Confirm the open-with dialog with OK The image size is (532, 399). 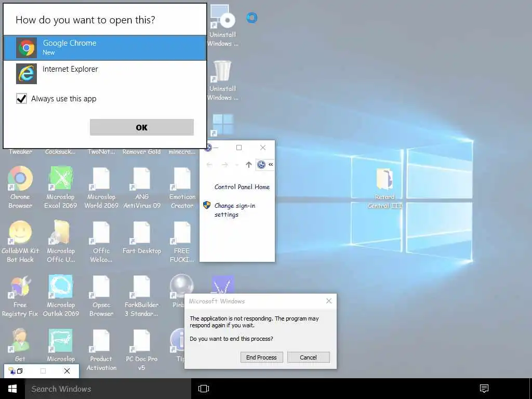click(142, 127)
